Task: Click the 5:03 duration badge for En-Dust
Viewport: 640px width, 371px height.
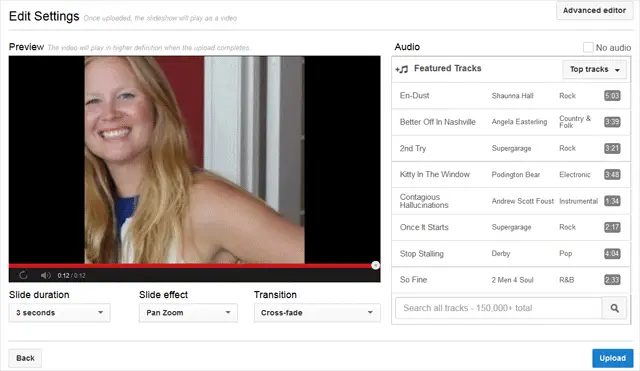Action: pos(612,96)
